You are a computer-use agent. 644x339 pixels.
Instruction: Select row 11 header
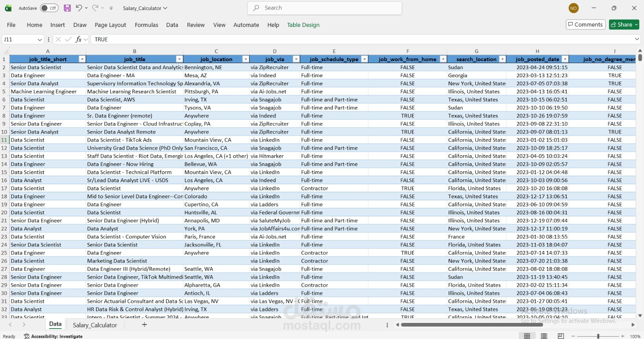(x=4, y=140)
